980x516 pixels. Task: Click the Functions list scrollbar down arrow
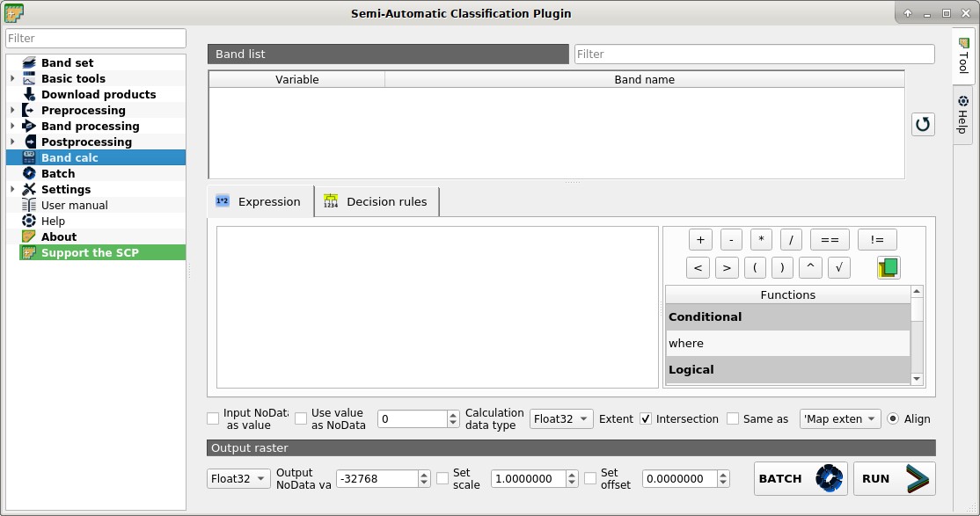[x=917, y=379]
